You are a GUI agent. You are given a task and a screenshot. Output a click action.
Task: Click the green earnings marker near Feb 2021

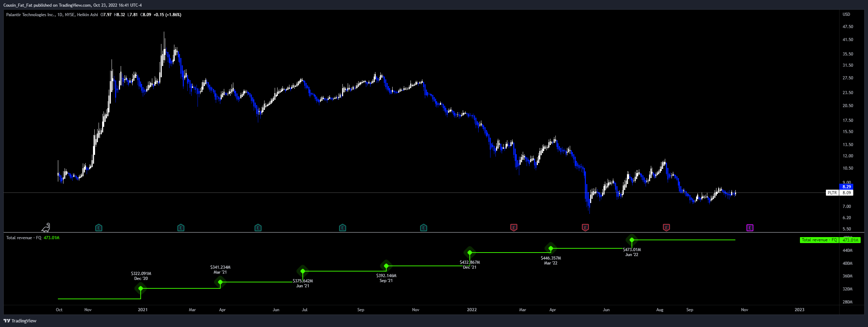(181, 228)
